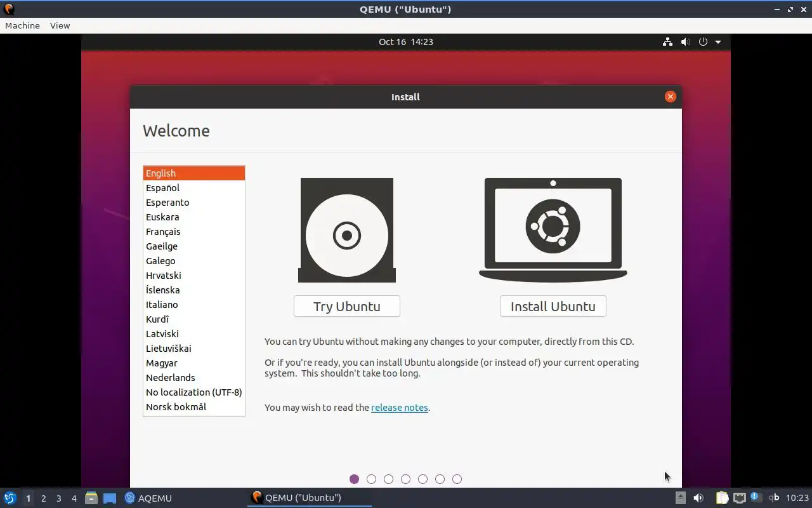Open the file manager taskbar icon
812x508 pixels.
91,498
